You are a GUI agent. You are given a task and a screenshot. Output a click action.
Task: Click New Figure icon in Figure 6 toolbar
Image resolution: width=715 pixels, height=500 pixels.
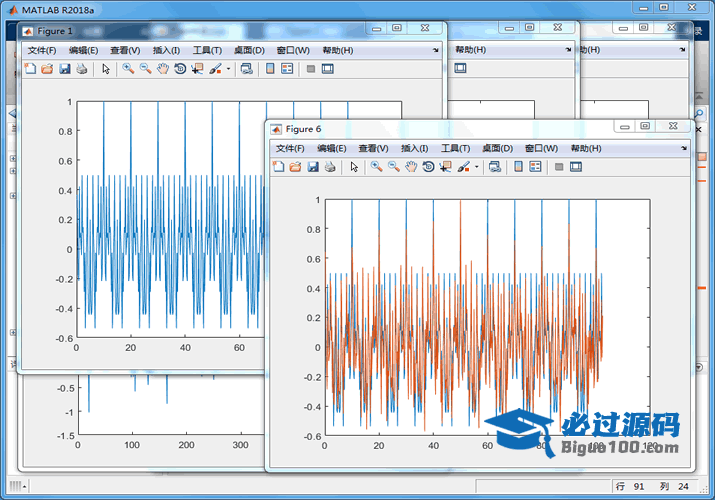pyautogui.click(x=279, y=167)
